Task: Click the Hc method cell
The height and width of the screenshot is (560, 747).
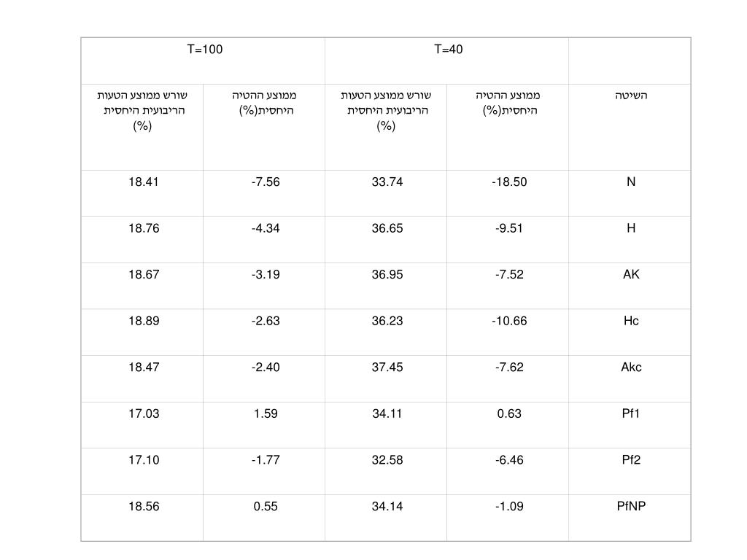Action: (x=631, y=321)
